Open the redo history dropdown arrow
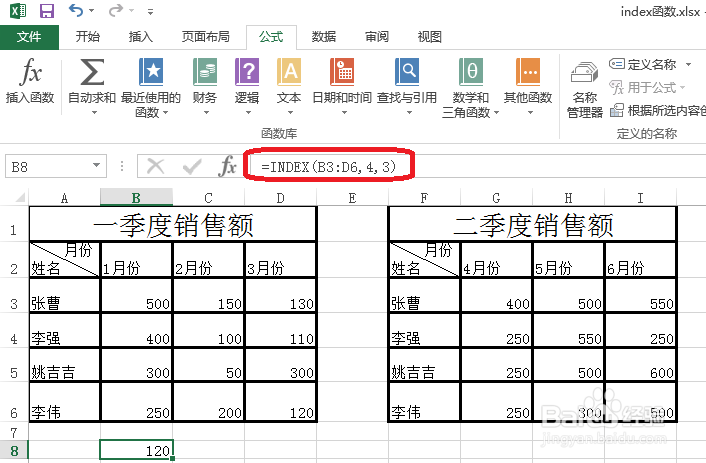The image size is (706, 463). [x=131, y=10]
